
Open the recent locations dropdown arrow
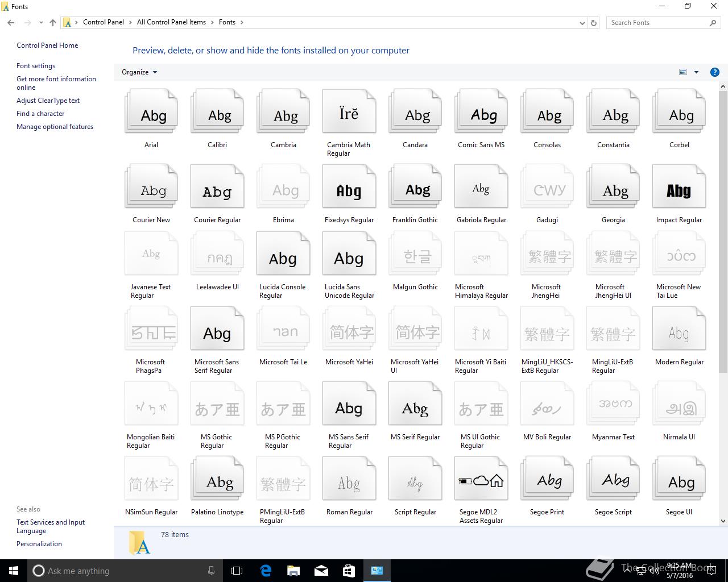pyautogui.click(x=41, y=23)
